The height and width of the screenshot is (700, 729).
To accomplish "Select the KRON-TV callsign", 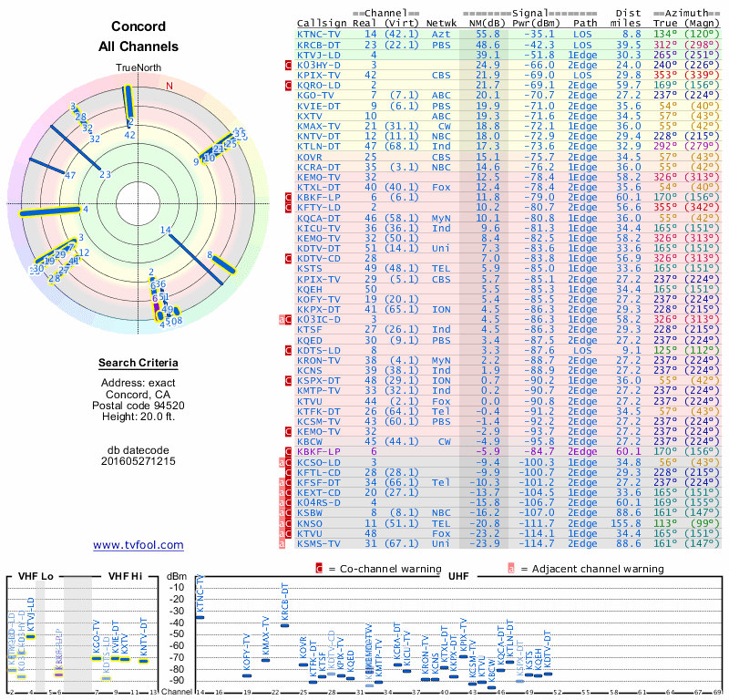I will tap(318, 360).
